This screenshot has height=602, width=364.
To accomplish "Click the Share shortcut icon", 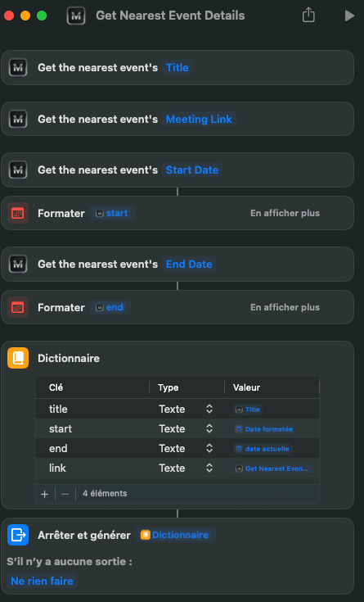I will (x=308, y=16).
